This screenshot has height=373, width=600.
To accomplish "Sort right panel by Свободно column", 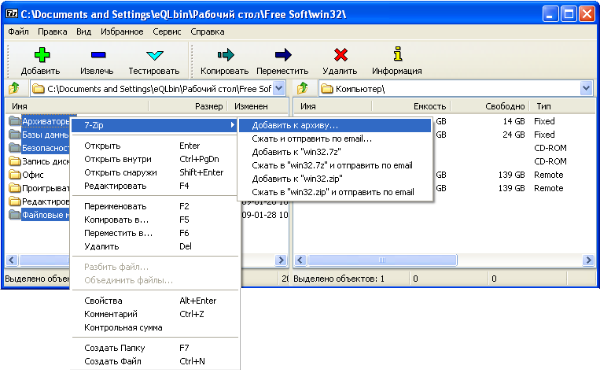I will [490, 106].
